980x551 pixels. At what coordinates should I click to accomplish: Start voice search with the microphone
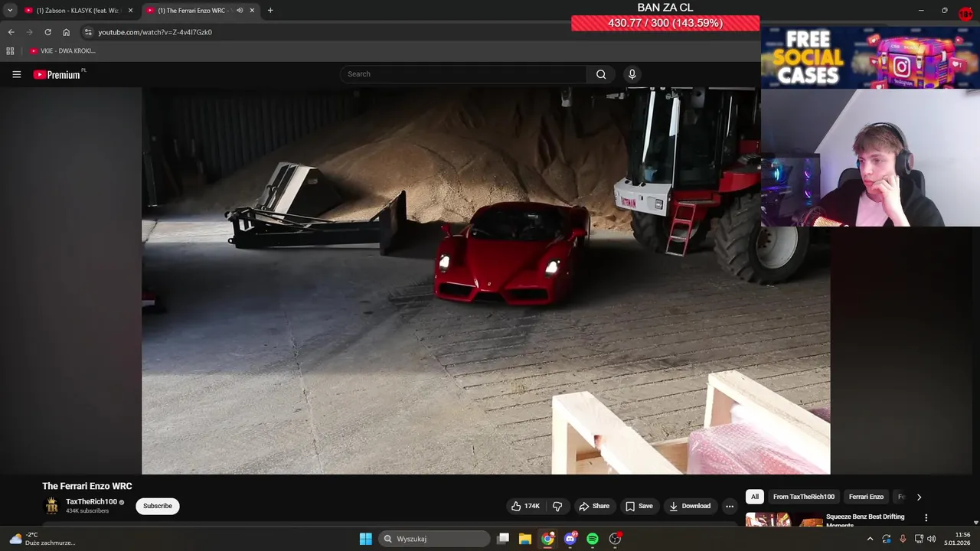pyautogui.click(x=632, y=74)
